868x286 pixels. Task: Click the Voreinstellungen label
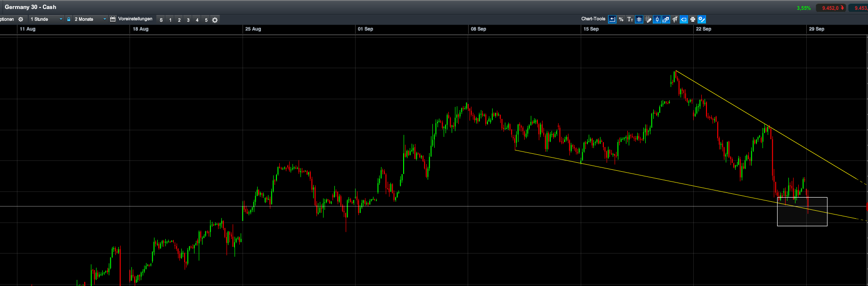click(x=135, y=19)
